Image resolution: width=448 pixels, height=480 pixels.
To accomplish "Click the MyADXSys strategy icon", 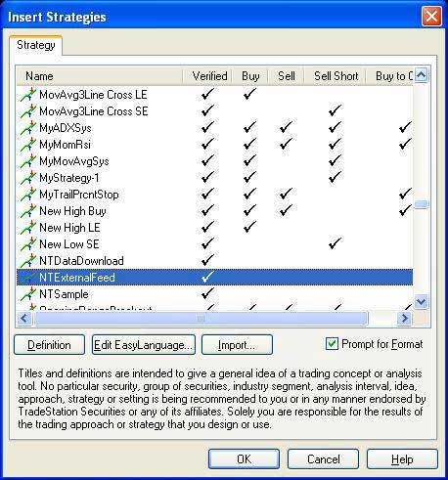I will click(28, 128).
